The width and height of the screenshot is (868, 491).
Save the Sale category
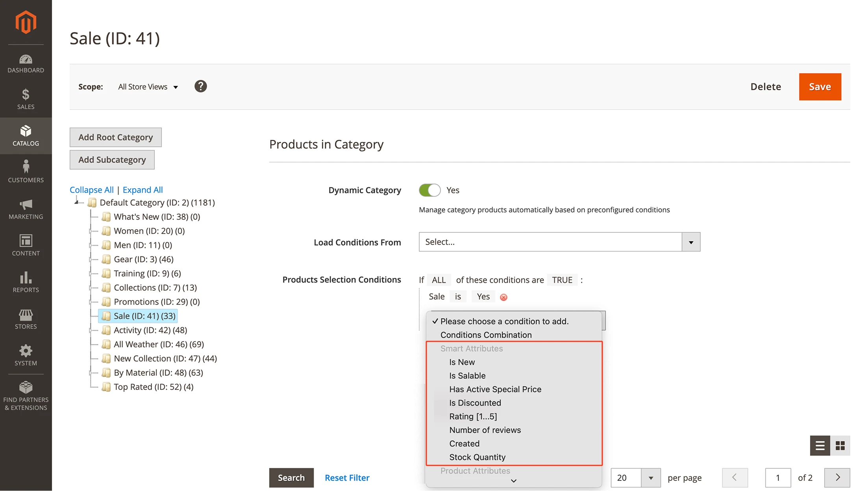point(820,87)
